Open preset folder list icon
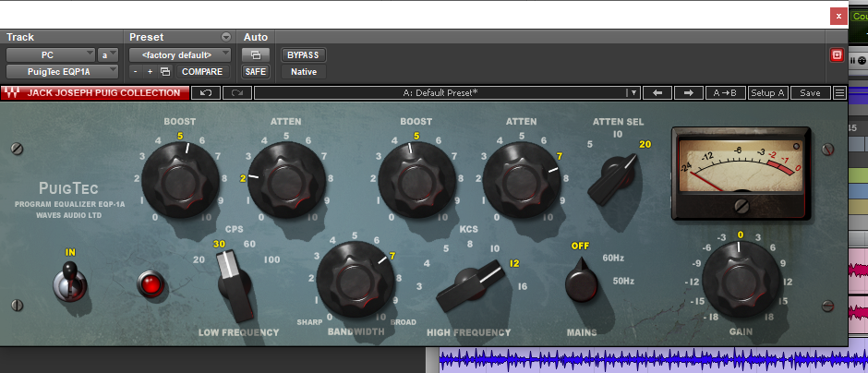This screenshot has height=373, width=868. pos(164,71)
